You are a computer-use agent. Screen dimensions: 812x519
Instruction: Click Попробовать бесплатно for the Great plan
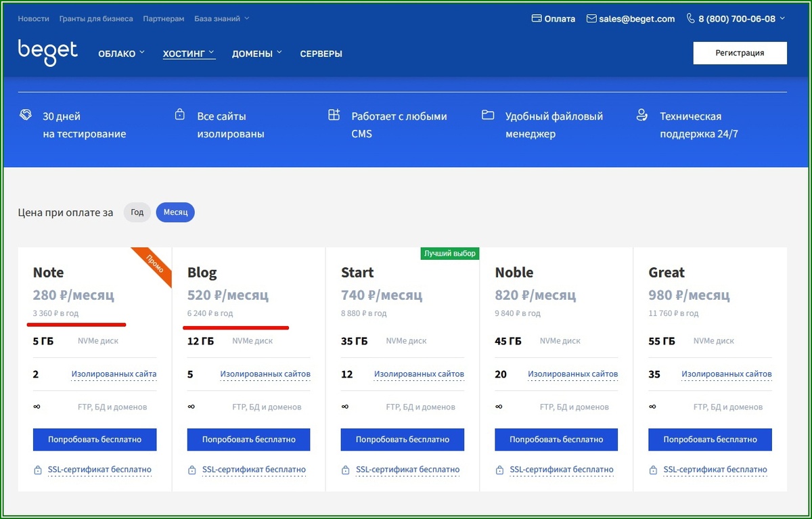(x=710, y=439)
